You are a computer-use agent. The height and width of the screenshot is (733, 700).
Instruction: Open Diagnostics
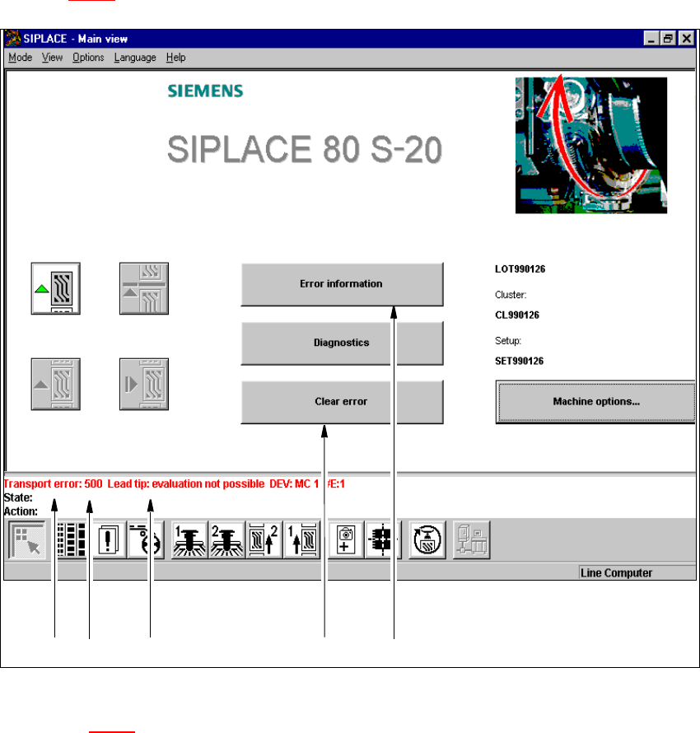pos(342,343)
